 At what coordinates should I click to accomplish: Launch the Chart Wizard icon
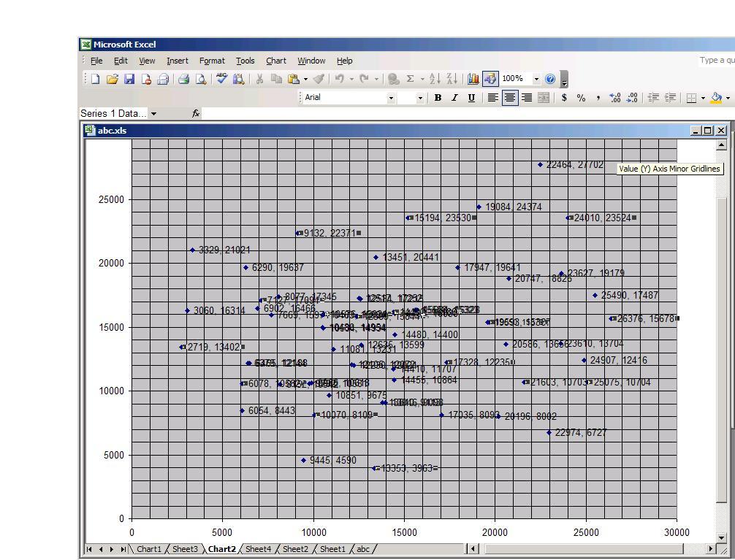[473, 79]
